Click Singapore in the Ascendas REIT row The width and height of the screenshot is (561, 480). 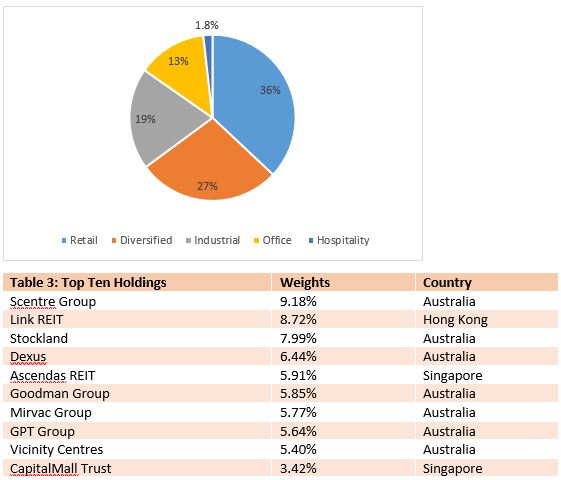tap(453, 376)
